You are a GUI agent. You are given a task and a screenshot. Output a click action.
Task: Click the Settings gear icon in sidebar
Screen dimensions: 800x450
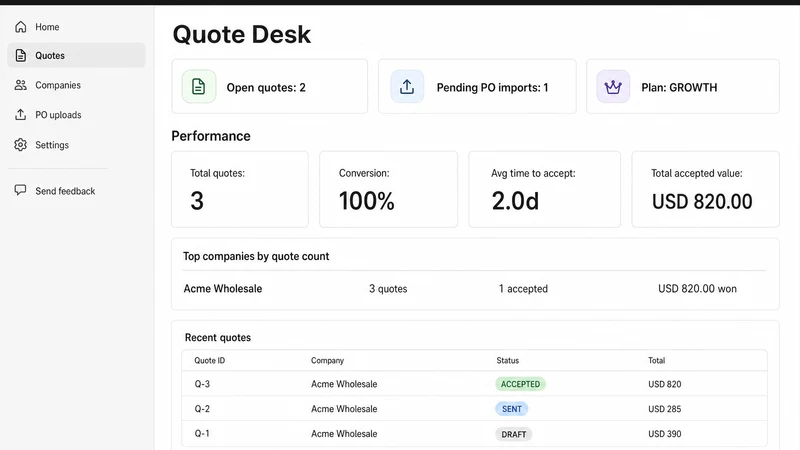point(20,145)
